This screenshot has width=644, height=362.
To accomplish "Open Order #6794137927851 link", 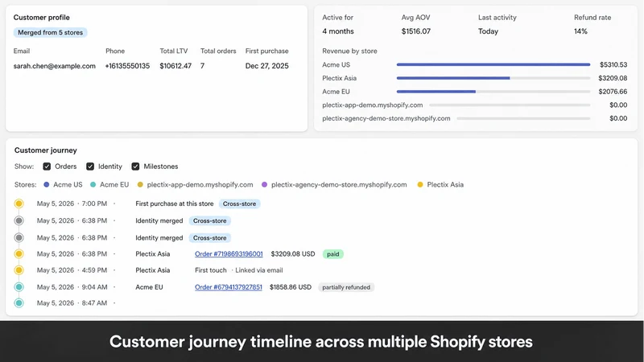I will [229, 287].
